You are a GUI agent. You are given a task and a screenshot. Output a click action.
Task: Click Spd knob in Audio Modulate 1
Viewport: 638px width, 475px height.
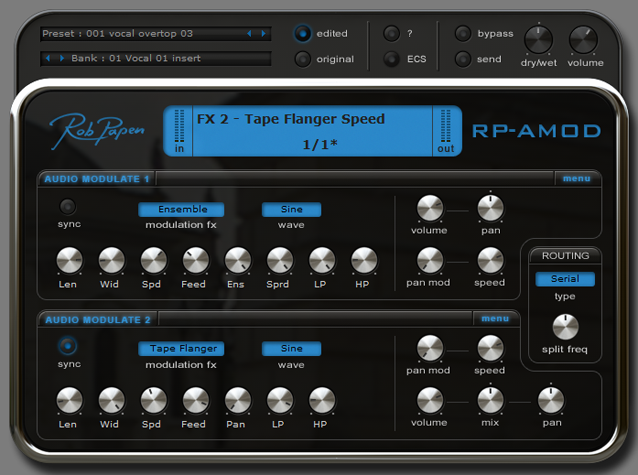[x=153, y=260]
